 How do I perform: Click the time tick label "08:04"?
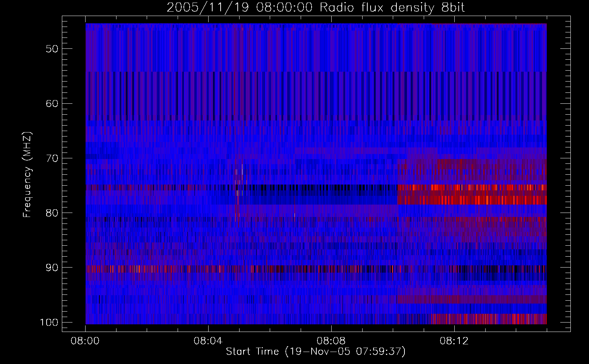click(x=208, y=341)
